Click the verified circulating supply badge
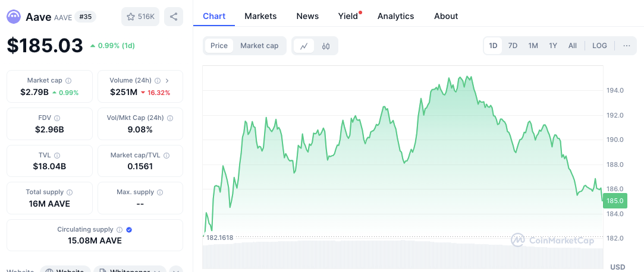Screen dimensions: 644x272 pos(129,230)
